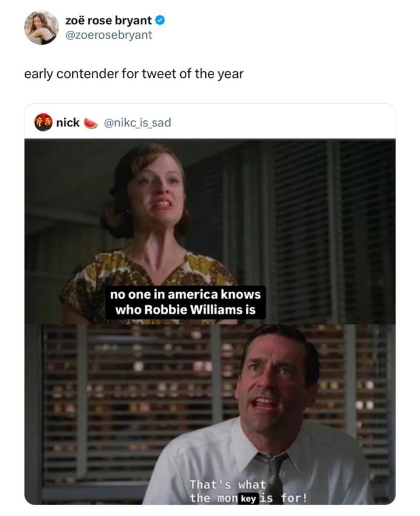
Task: Click the 'That's what' subtitle text
Action: click(x=228, y=485)
